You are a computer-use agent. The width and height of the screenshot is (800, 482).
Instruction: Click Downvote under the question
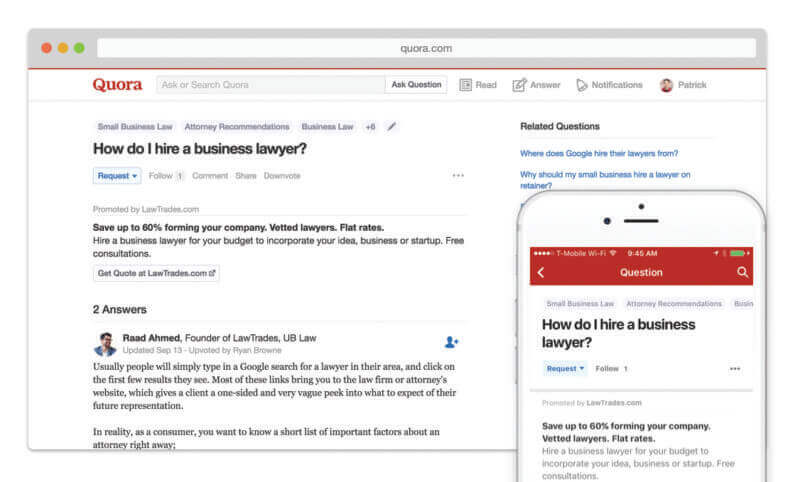point(282,175)
